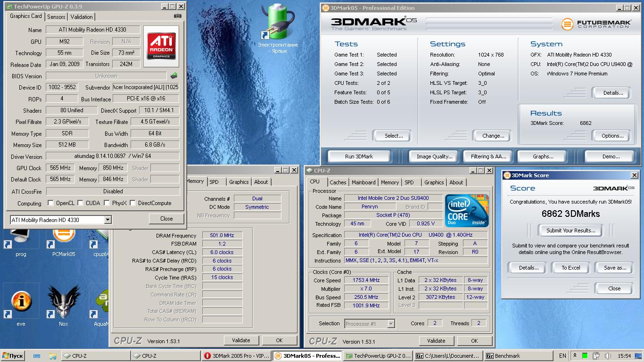Screen dimensions: 644x362
Task: Select the Graphics Card tab in GPU-Z
Action: [x=26, y=16]
